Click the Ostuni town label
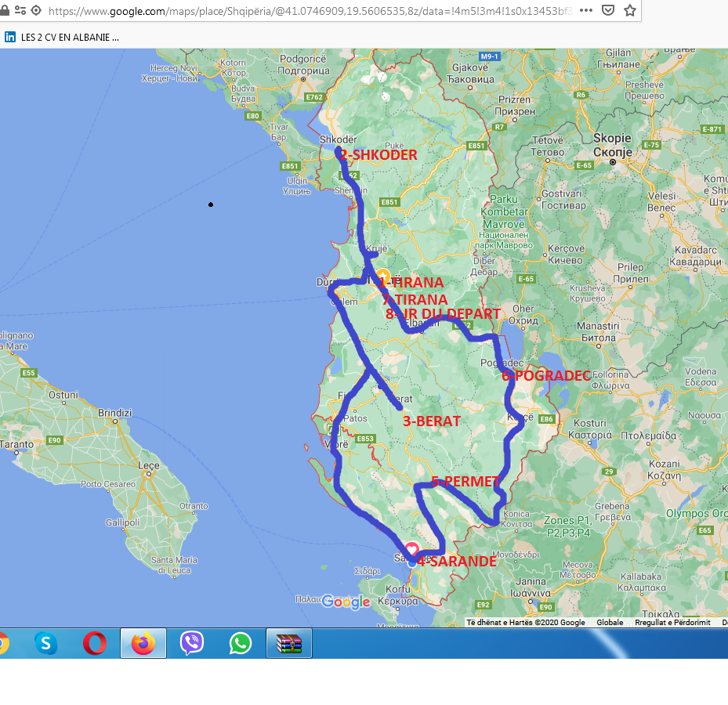728x705 pixels. 63,395
